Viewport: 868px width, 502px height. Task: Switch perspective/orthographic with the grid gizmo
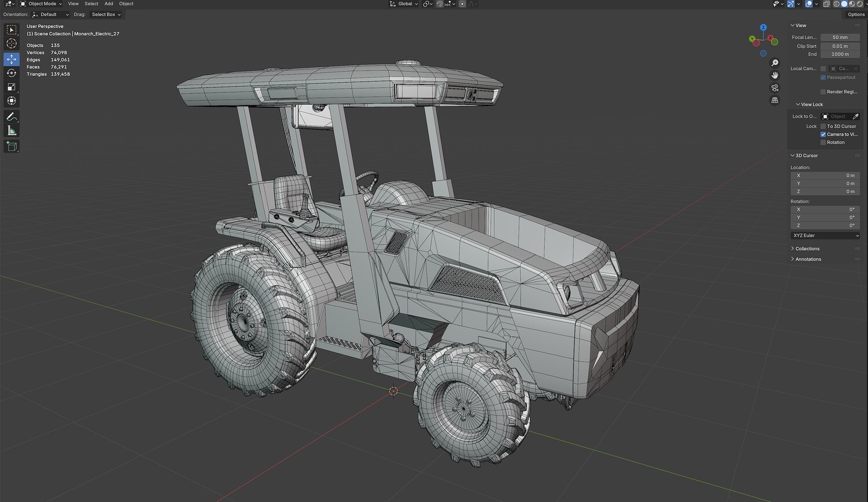coord(775,100)
